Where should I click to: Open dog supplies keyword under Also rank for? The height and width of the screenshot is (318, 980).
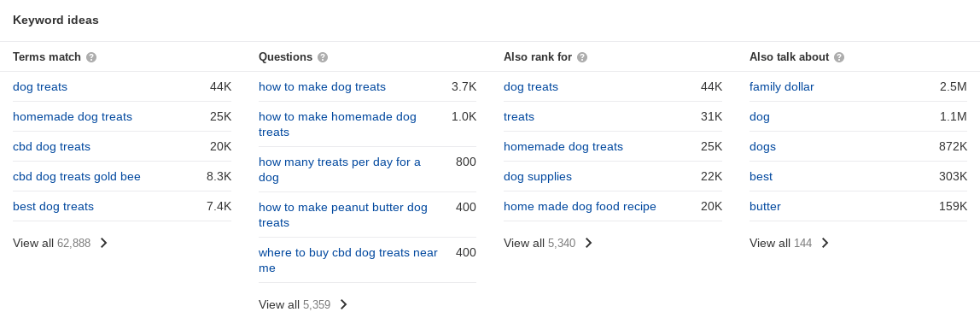538,177
